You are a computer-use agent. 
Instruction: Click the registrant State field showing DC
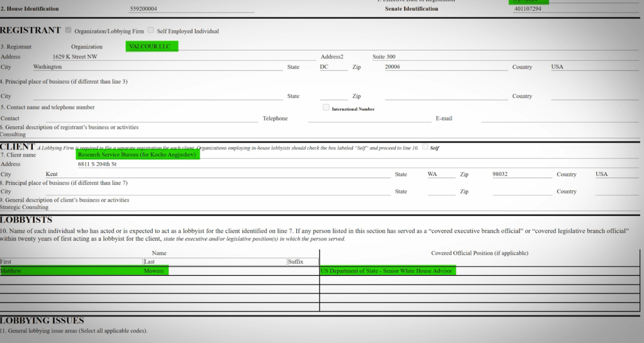(x=333, y=67)
